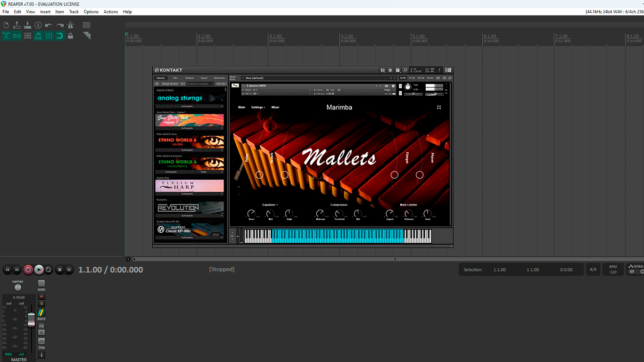The image size is (644, 362).
Task: Expand Analog Strings Instruments dropdown arrow
Action: tap(222, 106)
